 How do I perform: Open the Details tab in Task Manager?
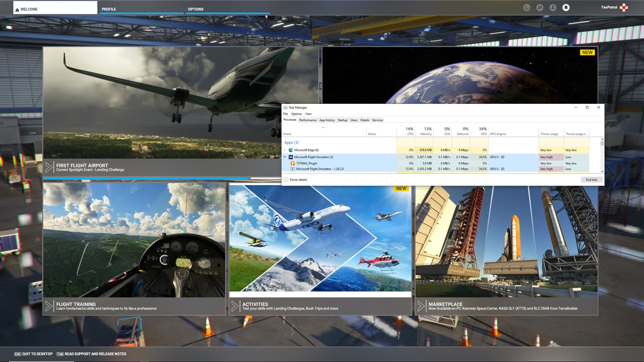[365, 120]
